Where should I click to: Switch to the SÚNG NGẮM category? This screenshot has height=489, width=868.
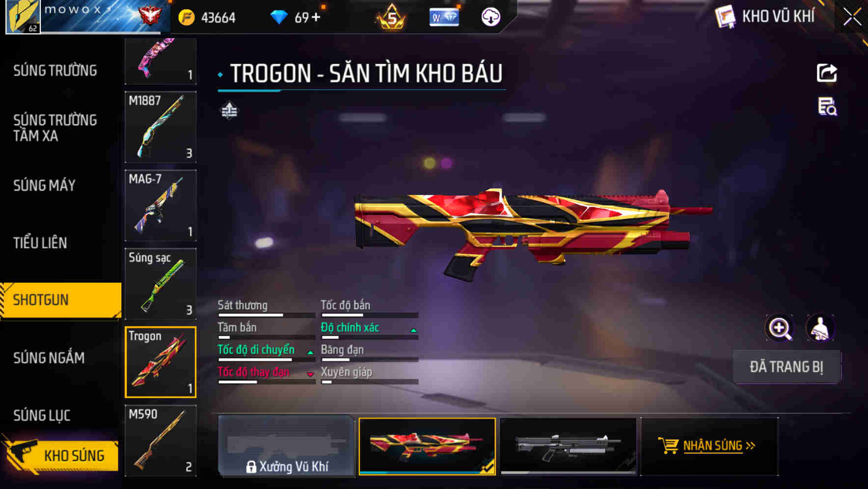pos(49,358)
